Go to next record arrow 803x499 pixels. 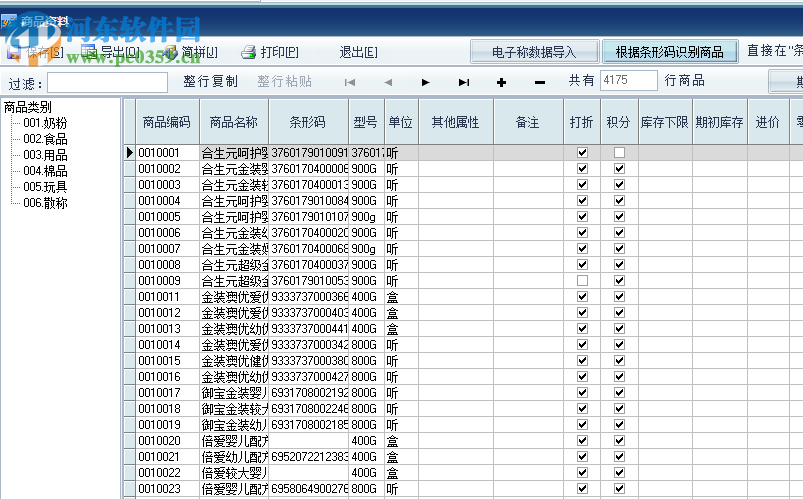tap(426, 82)
